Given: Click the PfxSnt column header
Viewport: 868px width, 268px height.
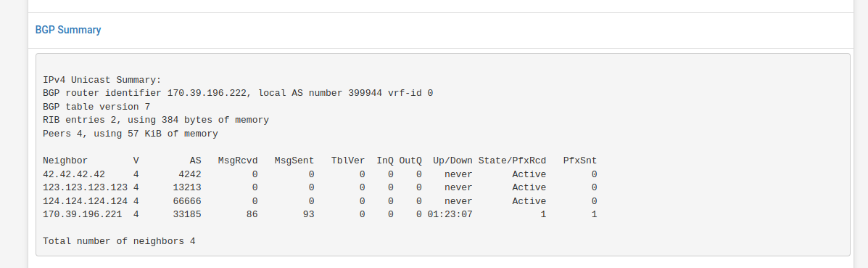Looking at the screenshot, I should point(580,161).
